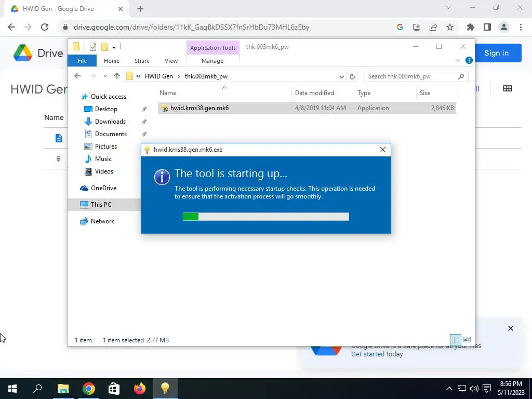
Task: Reload the Chrome page
Action: pyautogui.click(x=45, y=27)
